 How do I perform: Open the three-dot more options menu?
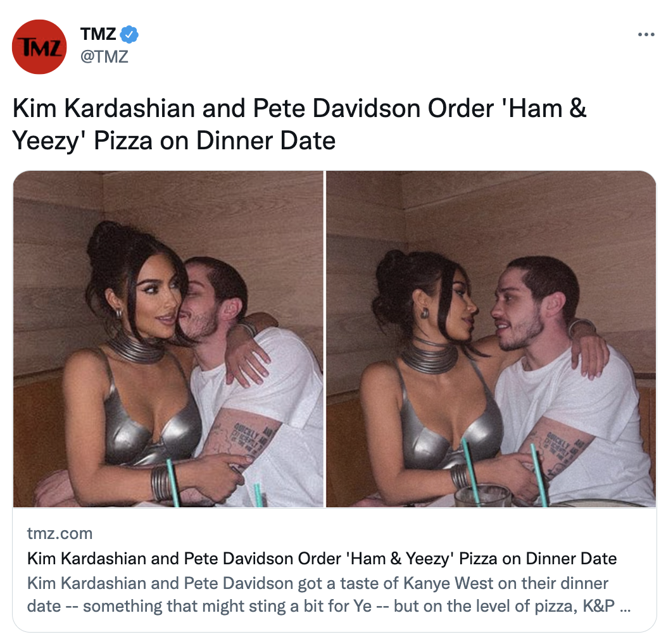coord(646,34)
